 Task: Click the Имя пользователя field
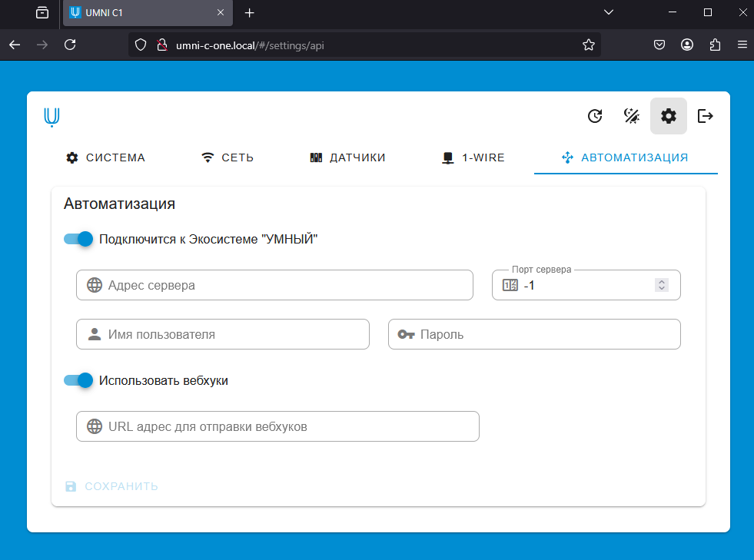pos(223,334)
